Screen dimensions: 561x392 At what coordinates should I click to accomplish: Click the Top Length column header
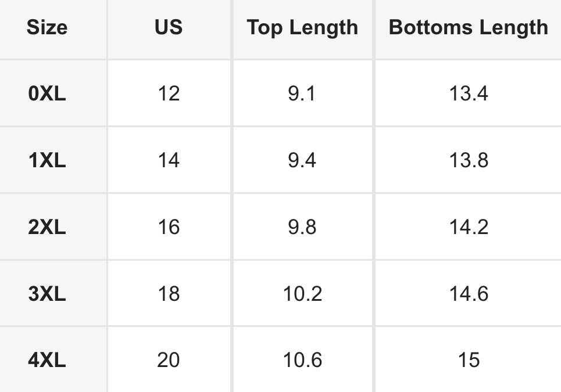tap(302, 28)
